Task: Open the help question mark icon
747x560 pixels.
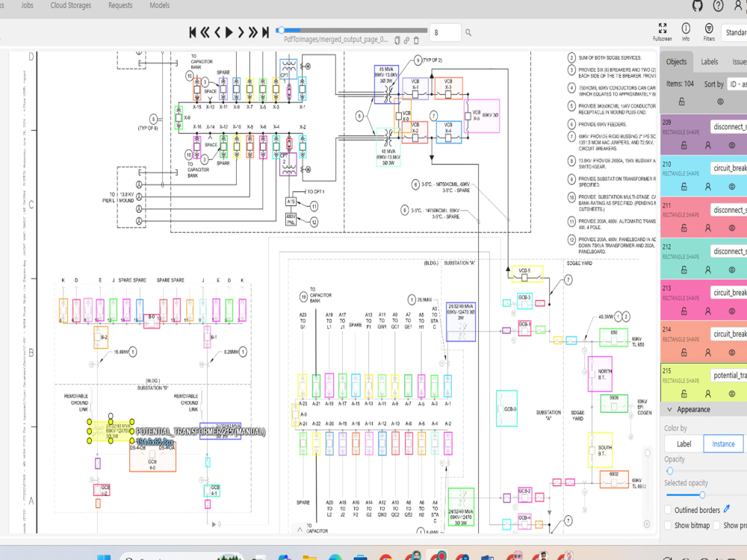Action: tap(718, 6)
